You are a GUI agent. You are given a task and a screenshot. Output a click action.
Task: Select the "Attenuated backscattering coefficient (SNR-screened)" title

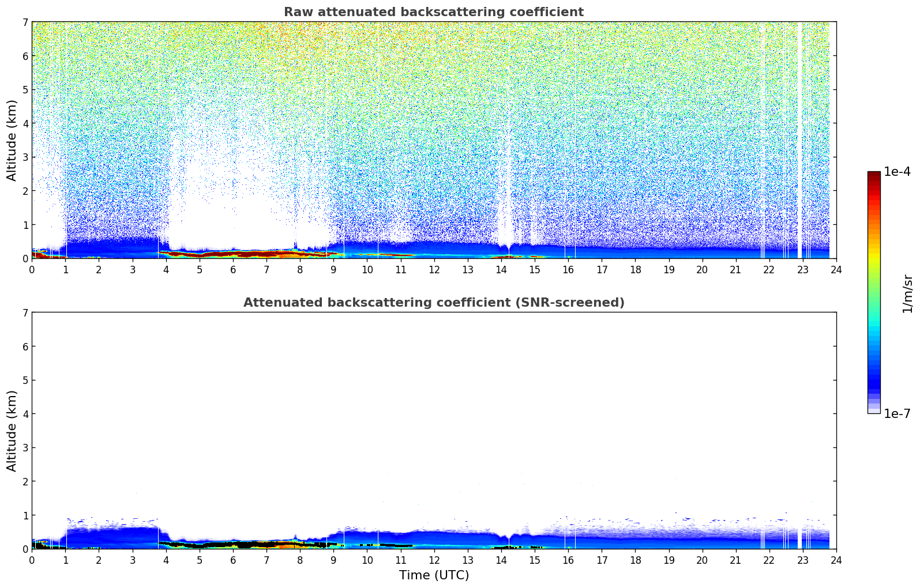[434, 303]
